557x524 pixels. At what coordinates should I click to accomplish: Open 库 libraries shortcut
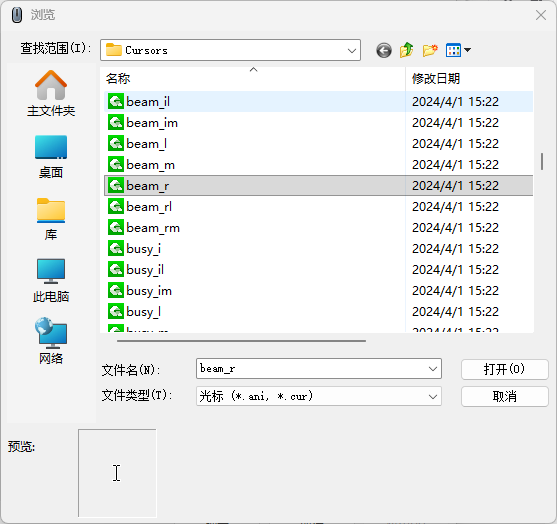[51, 219]
